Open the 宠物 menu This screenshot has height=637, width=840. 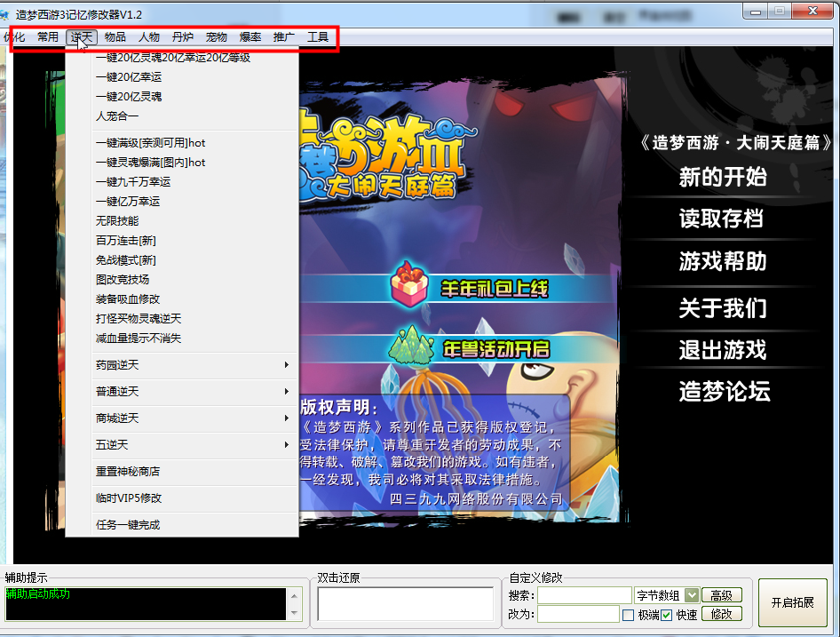(x=217, y=37)
